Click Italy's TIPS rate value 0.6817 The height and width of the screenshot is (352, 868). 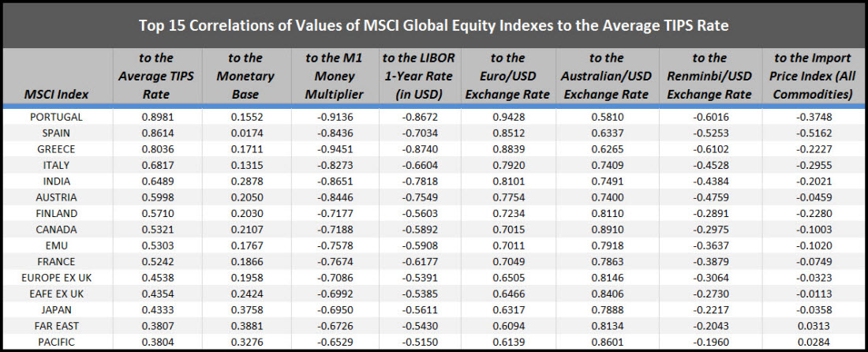(x=157, y=165)
